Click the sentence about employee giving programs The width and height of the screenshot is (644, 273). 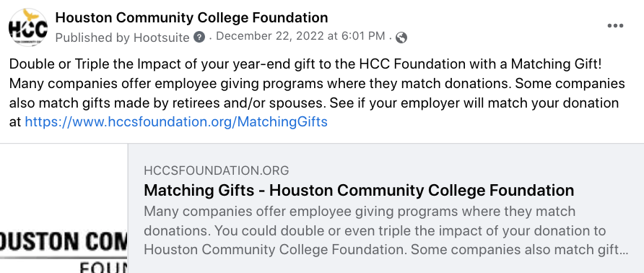point(261,84)
